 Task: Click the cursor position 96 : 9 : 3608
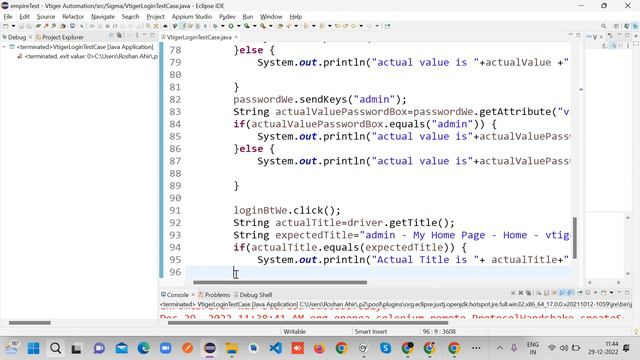click(439, 331)
